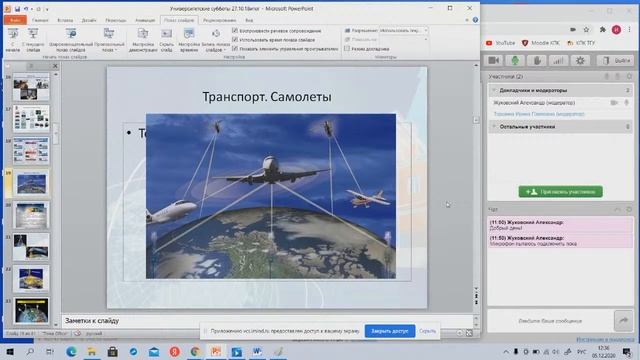
Task: Click raise hand icon in conference toolbar
Action: [x=537, y=61]
